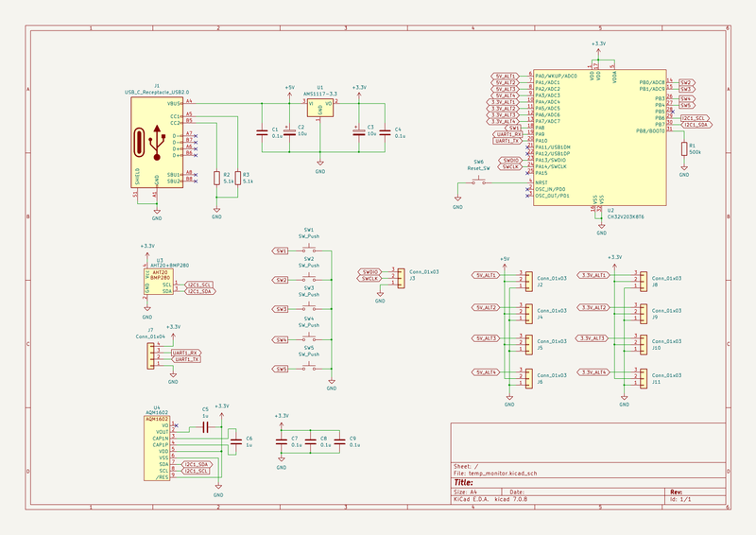The width and height of the screenshot is (756, 535).
Task: Click the SW1 push switch symbol
Action: click(x=310, y=250)
